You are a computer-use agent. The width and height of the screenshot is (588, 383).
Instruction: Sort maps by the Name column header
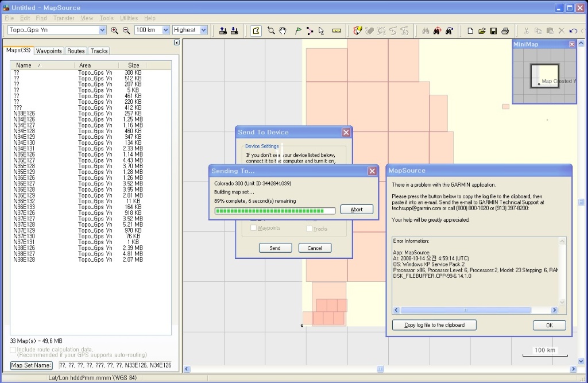[x=42, y=65]
